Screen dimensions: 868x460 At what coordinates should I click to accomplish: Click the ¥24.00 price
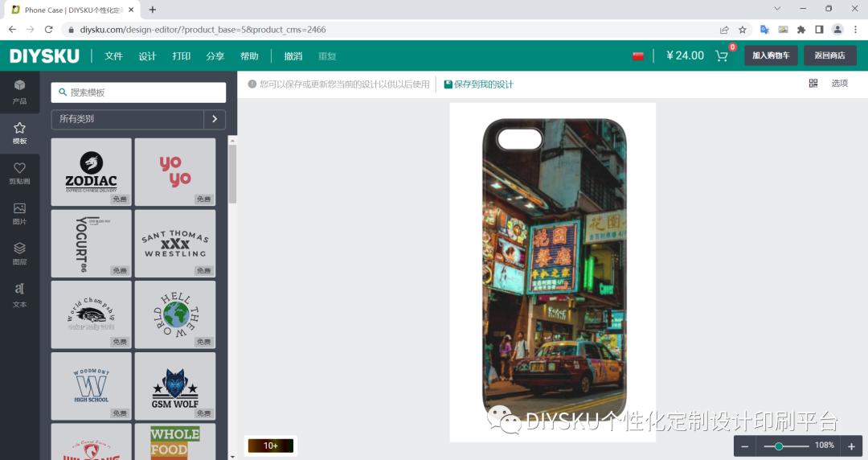click(x=685, y=55)
